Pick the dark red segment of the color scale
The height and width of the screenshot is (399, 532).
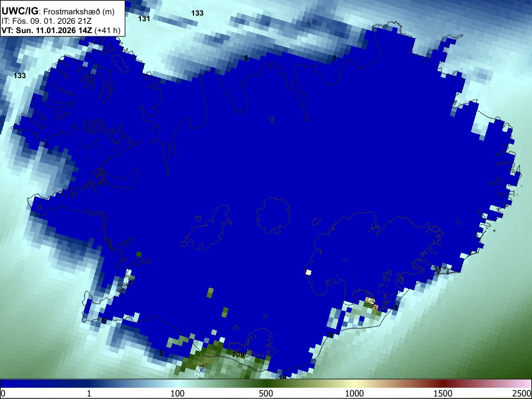tap(443, 384)
